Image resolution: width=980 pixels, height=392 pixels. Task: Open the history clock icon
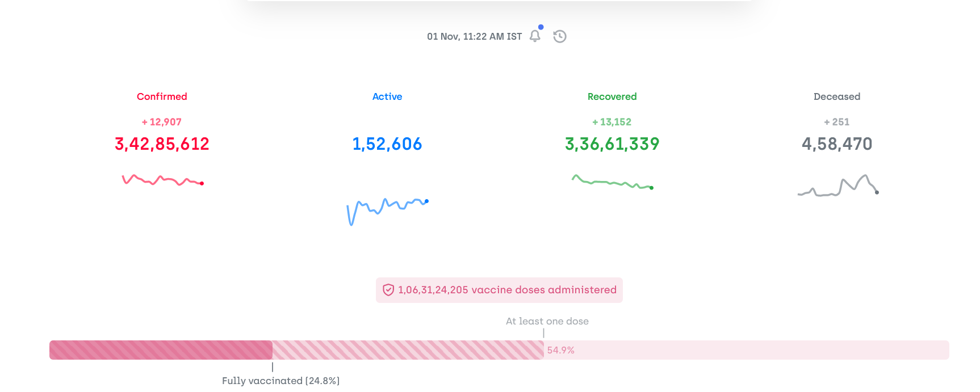560,36
